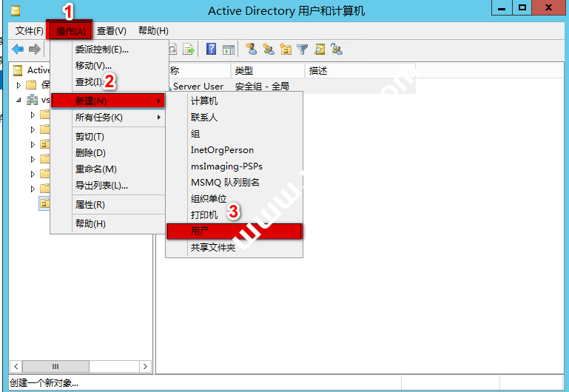
Task: Open the 帮助(H) menu in menu bar
Action: pyautogui.click(x=153, y=31)
